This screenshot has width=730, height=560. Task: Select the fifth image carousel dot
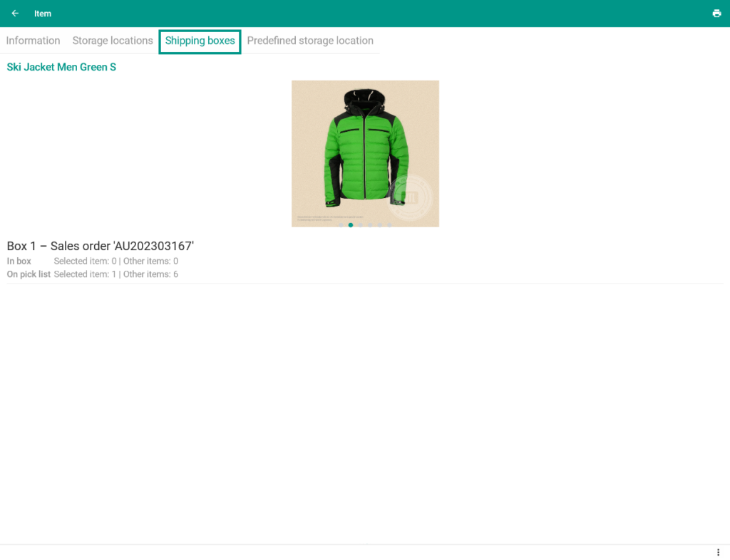(x=379, y=225)
